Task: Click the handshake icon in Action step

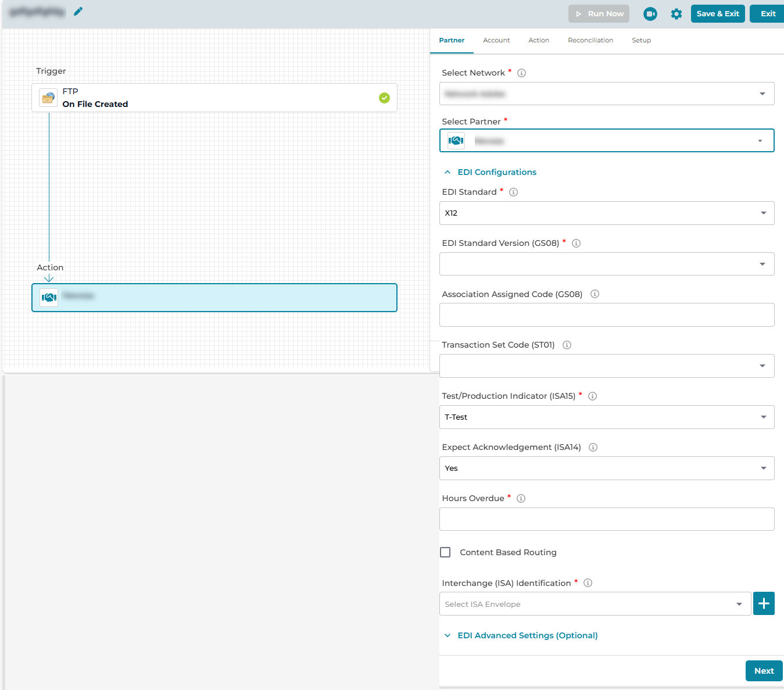Action: (x=49, y=298)
